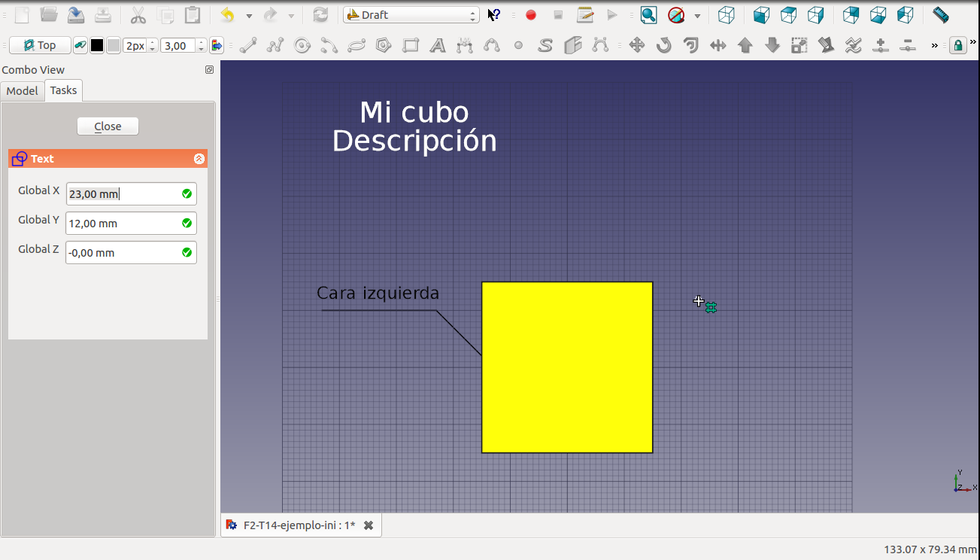
Task: Click the Top working plane button
Action: [x=40, y=46]
